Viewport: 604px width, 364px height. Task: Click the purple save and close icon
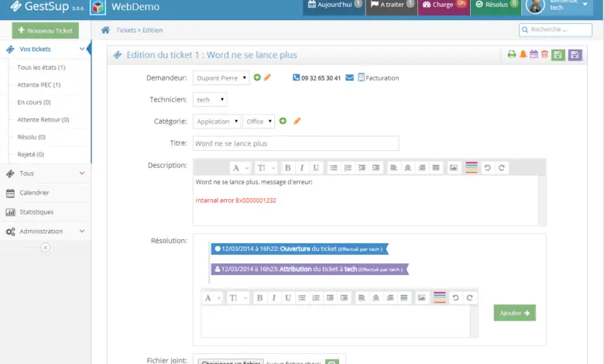tap(575, 55)
